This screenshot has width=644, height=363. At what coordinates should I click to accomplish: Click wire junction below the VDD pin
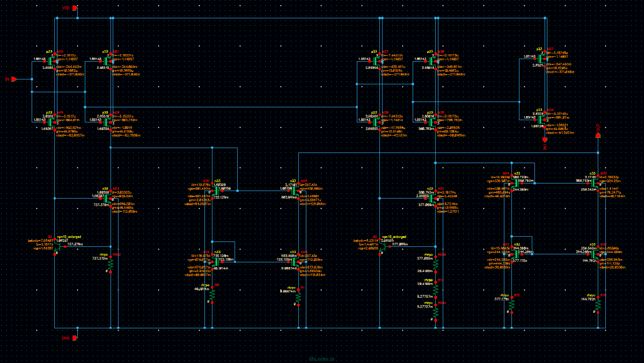point(78,18)
